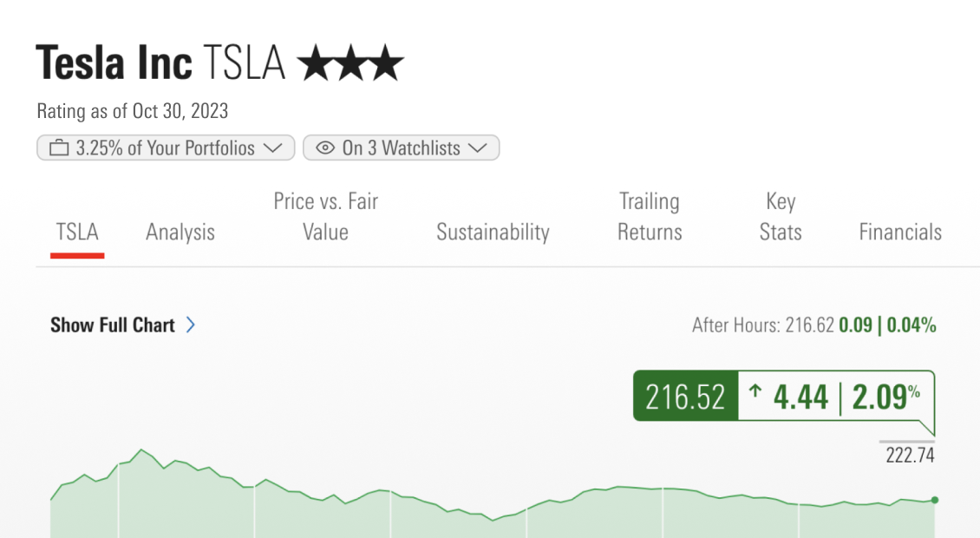Switch to the Analysis tab
The image size is (980, 538).
click(180, 233)
